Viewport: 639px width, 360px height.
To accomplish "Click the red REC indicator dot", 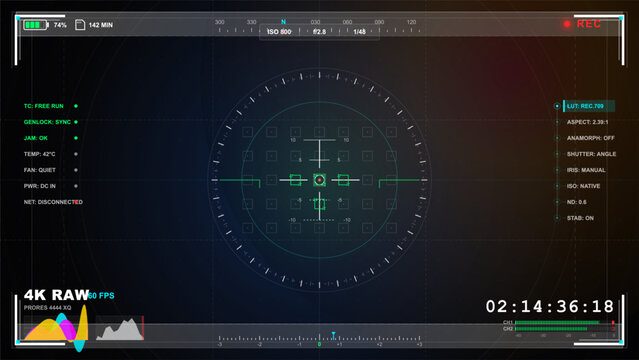I will click(566, 24).
